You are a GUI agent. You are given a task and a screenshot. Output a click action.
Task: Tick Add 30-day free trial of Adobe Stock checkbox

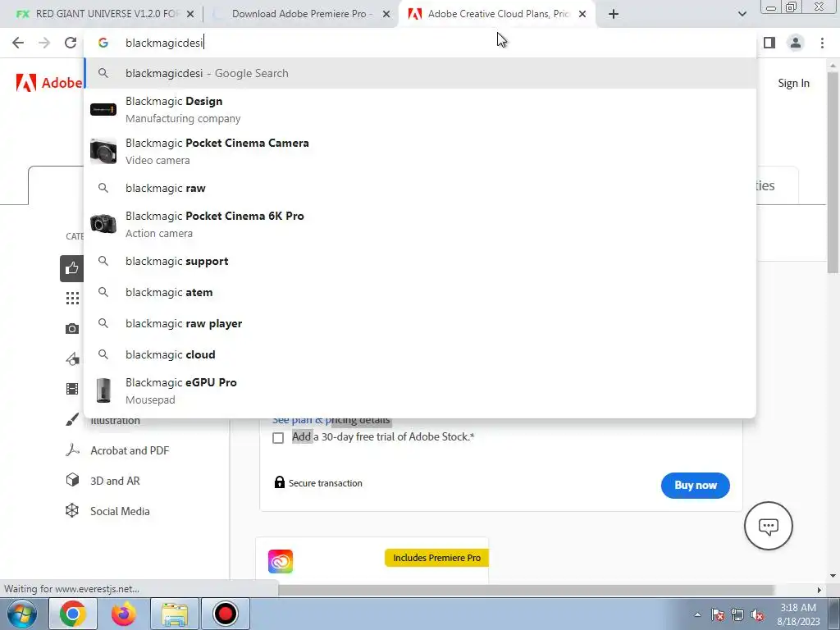tap(278, 438)
